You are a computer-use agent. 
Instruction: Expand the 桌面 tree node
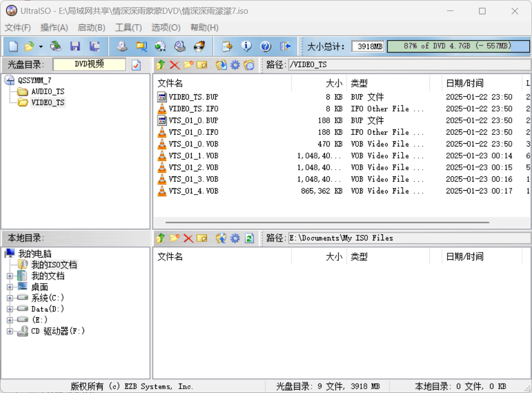[10, 287]
